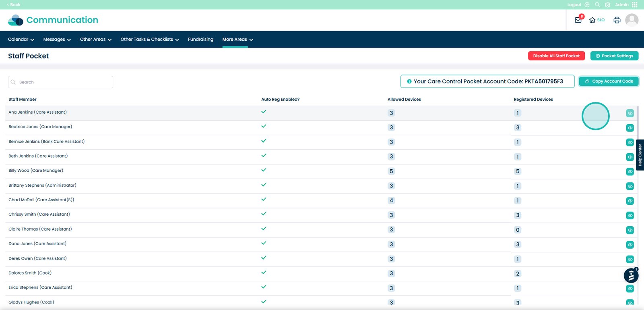Open the Messages dropdown menu

(x=57, y=40)
